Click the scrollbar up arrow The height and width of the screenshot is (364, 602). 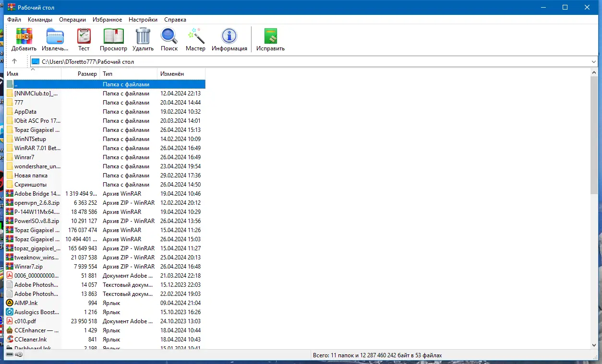(594, 72)
